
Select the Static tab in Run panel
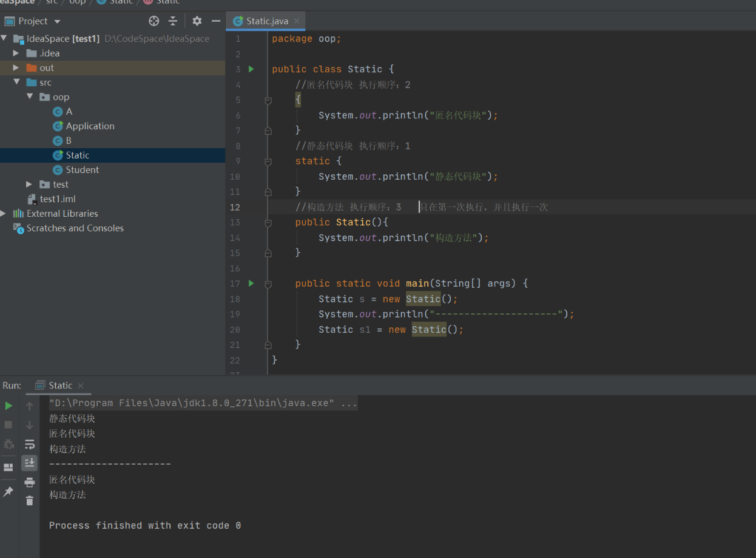[60, 386]
